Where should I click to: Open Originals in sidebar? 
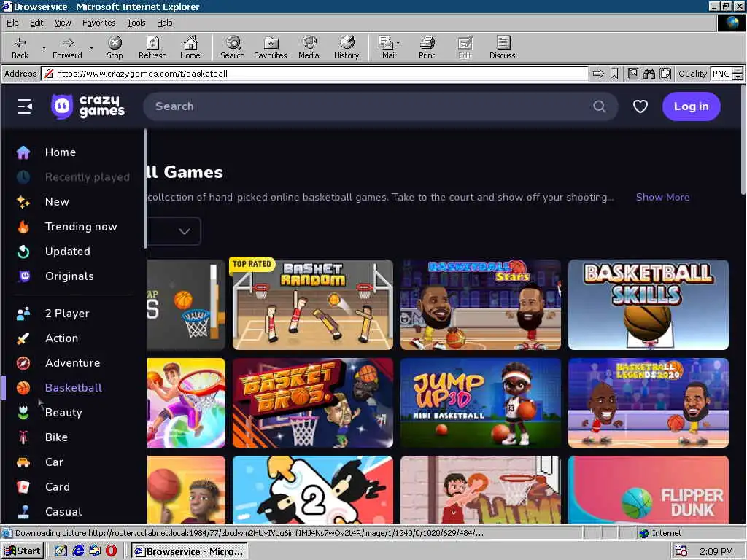click(x=69, y=276)
